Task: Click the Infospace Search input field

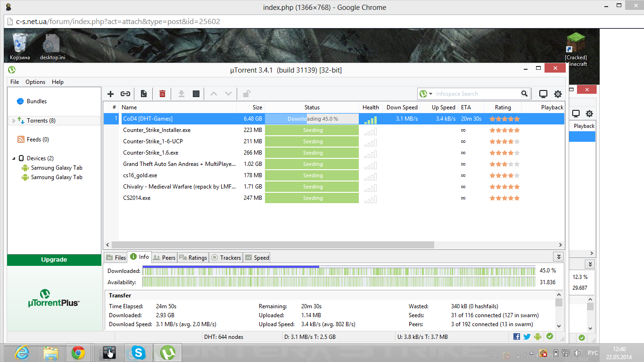Action: 477,94
